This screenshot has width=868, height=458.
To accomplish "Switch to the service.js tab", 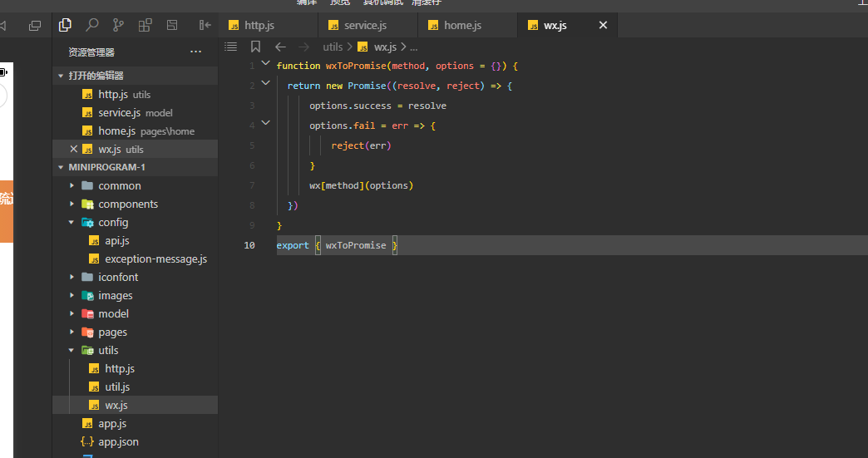I will click(364, 25).
